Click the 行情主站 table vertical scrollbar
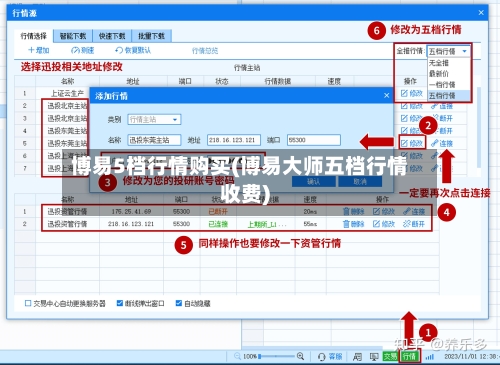 pos(479,127)
